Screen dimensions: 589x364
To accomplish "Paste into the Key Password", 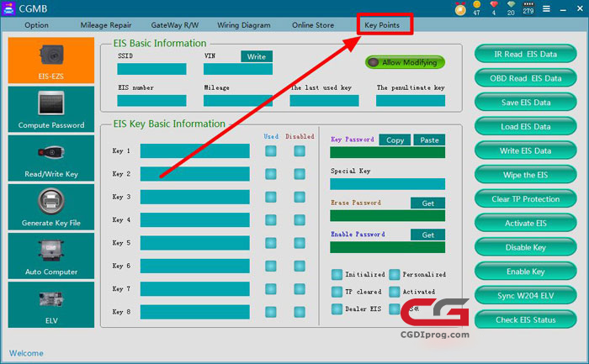I will 429,140.
